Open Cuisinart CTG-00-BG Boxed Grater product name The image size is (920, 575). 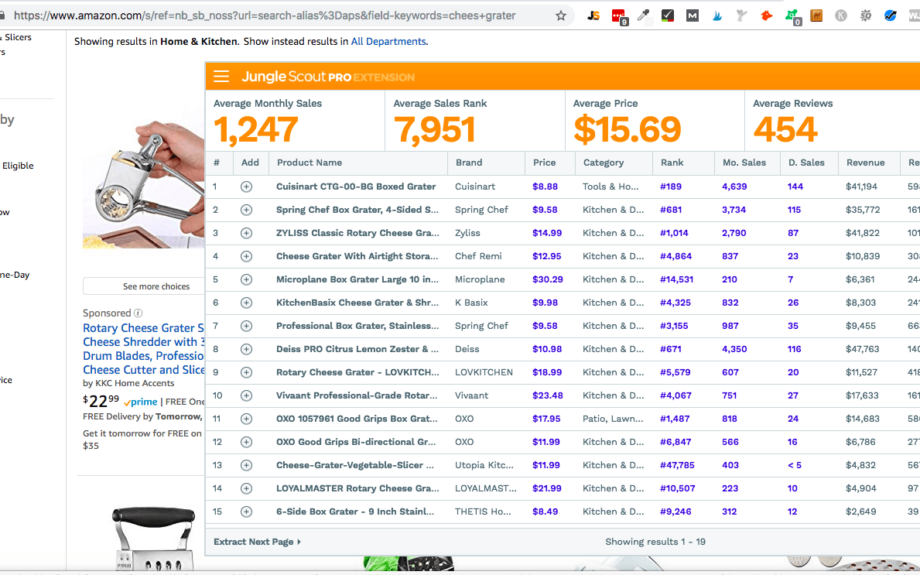356,187
